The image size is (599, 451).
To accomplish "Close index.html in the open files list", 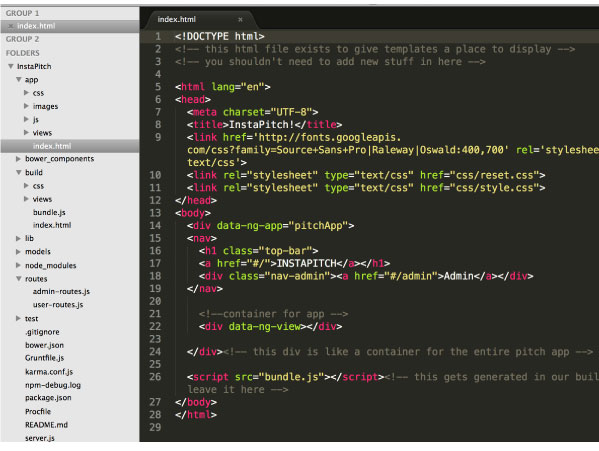I will (x=11, y=26).
